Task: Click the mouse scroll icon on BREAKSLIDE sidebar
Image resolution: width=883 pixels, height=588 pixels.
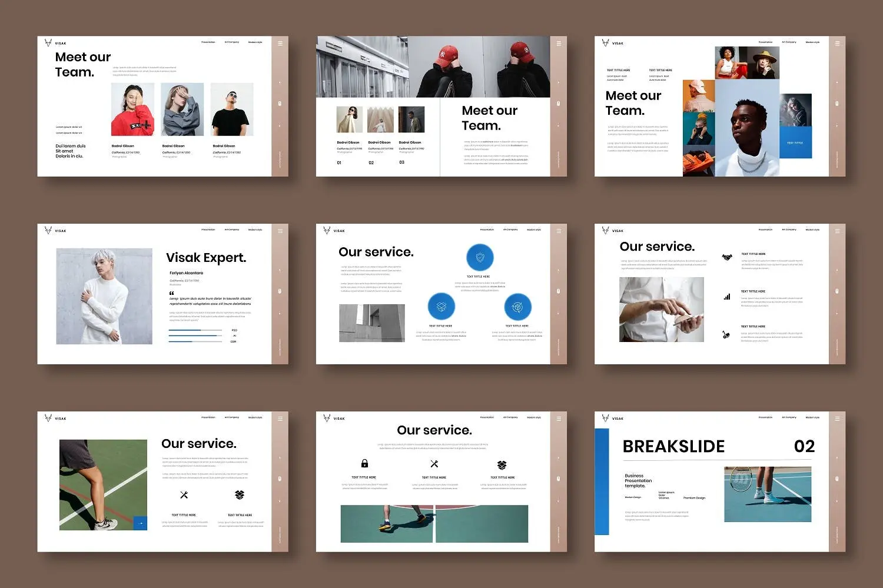Action: [x=837, y=479]
